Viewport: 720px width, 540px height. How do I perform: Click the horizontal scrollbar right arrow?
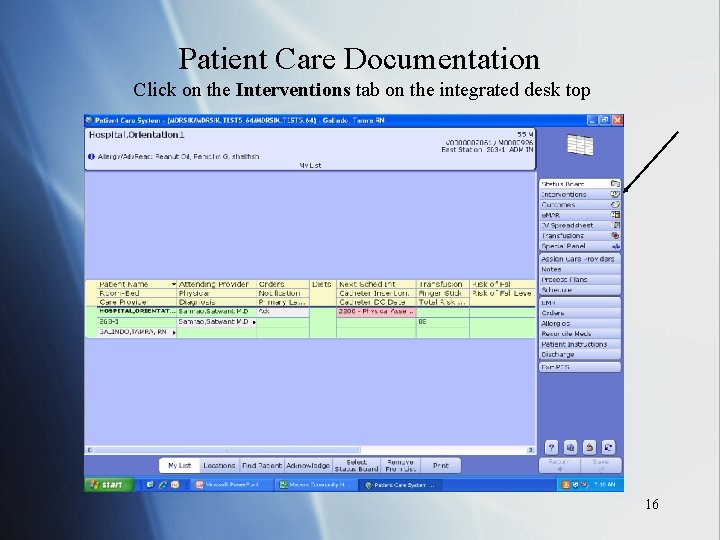click(530, 450)
